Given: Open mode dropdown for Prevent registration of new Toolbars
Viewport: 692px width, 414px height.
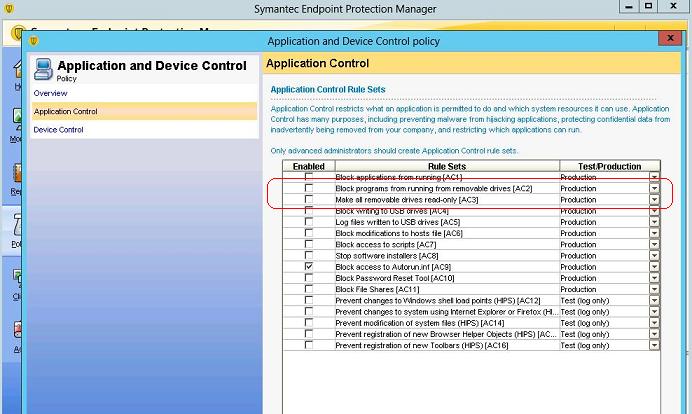Looking at the screenshot, I should point(654,345).
